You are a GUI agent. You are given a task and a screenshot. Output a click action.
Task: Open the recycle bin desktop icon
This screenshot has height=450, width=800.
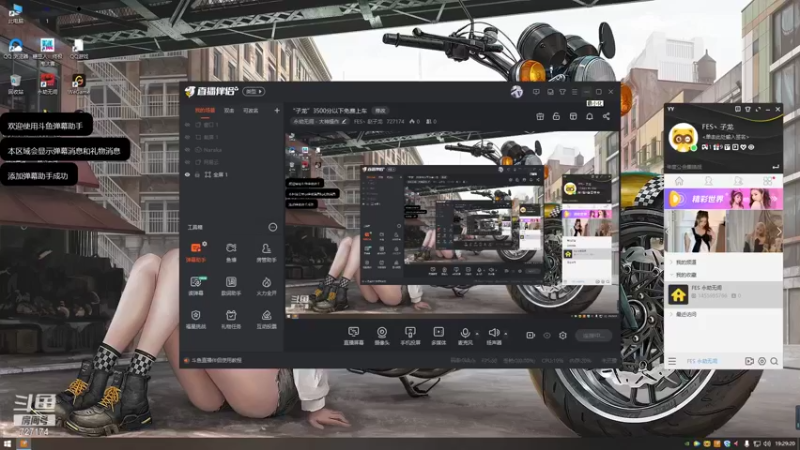(15, 84)
